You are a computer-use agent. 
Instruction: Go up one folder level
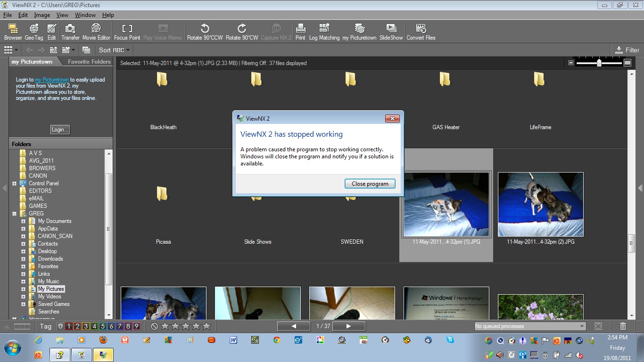54,50
